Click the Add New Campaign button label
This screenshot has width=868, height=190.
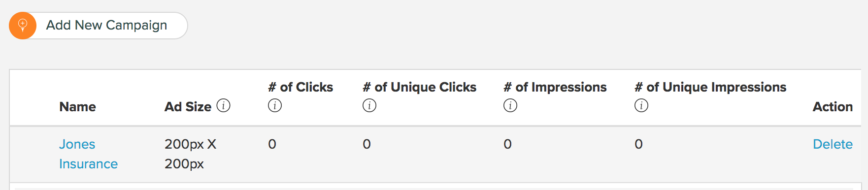click(x=106, y=25)
